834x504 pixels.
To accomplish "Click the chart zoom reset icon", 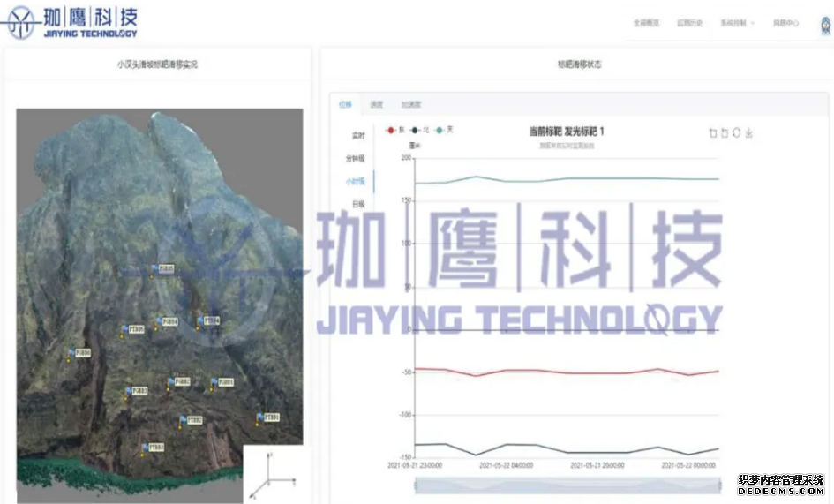I will pyautogui.click(x=725, y=133).
